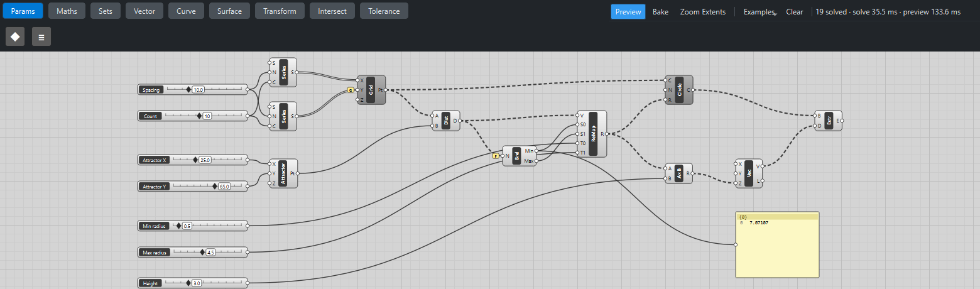This screenshot has width=980, height=289.
Task: Switch to the Tolerance tab
Action: click(384, 11)
